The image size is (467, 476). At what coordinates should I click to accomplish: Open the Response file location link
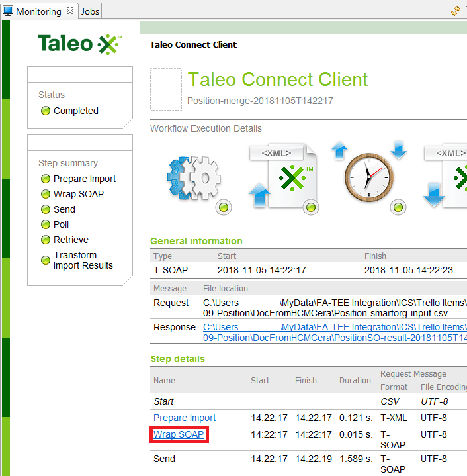335,332
